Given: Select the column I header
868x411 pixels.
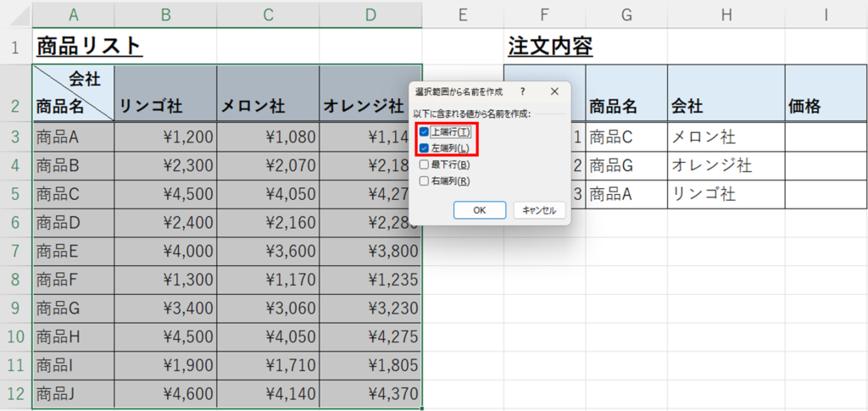Looking at the screenshot, I should [x=826, y=14].
